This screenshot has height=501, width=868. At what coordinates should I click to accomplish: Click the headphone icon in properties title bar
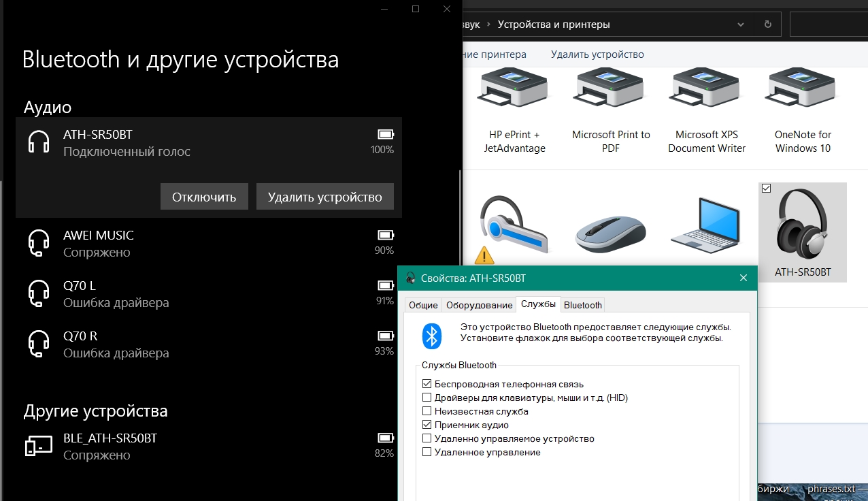coord(410,278)
